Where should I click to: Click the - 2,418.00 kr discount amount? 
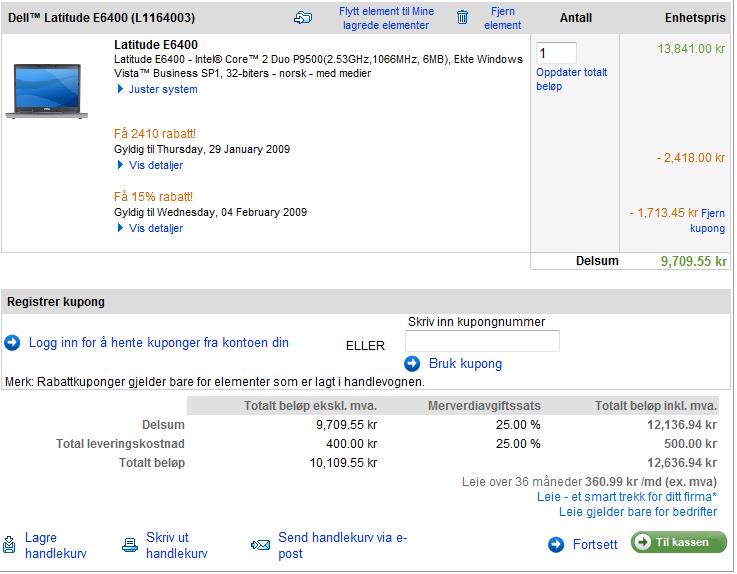tap(690, 158)
